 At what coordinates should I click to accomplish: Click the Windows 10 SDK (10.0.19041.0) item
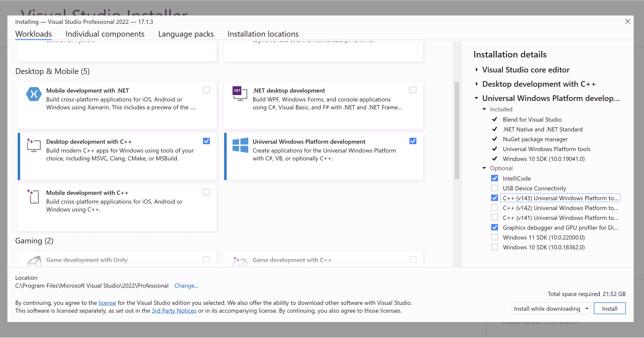tap(543, 159)
